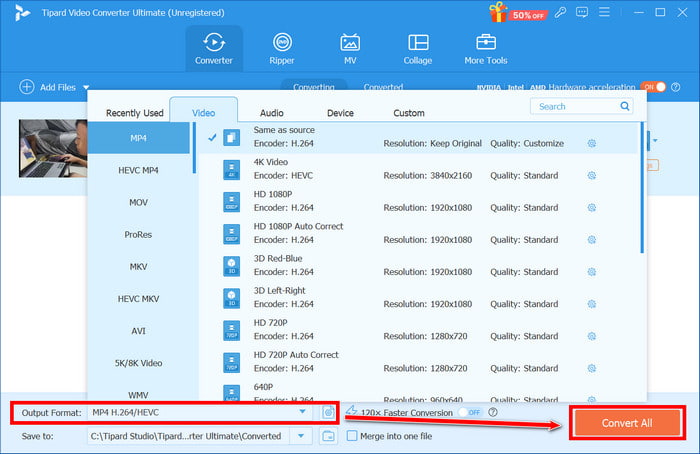This screenshot has width=700, height=454.
Task: Click the search magnifier icon
Action: tap(625, 106)
